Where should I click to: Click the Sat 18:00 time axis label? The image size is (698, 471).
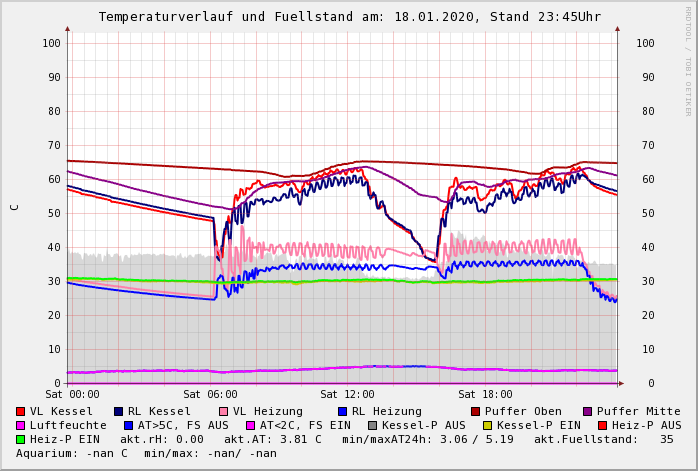click(485, 395)
